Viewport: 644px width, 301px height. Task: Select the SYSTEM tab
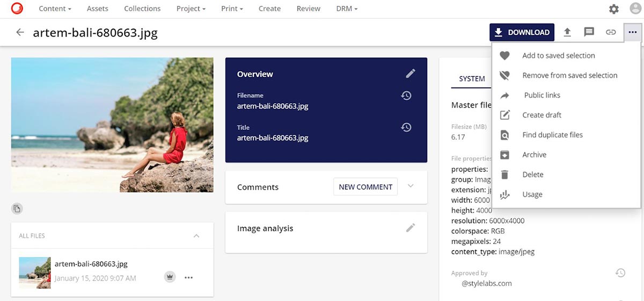point(472,78)
